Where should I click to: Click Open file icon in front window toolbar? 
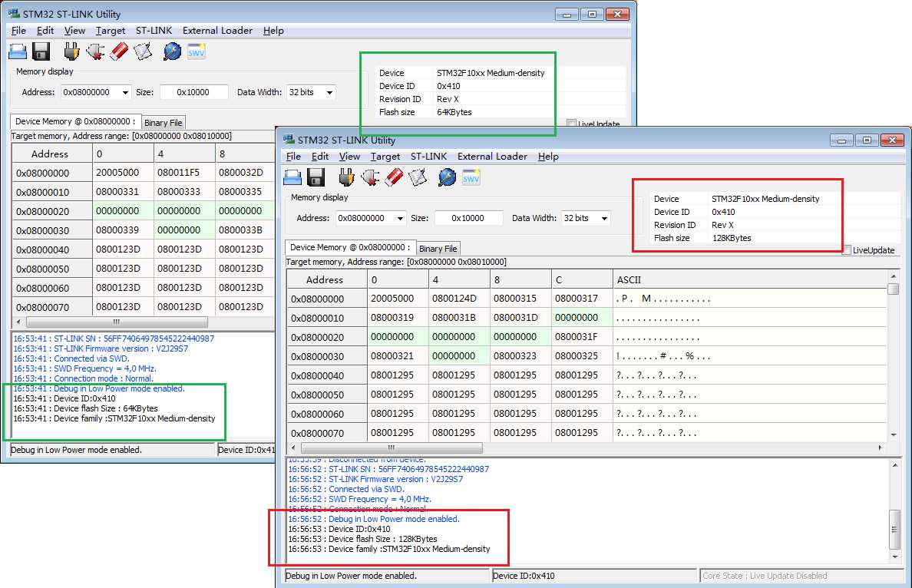coord(292,177)
